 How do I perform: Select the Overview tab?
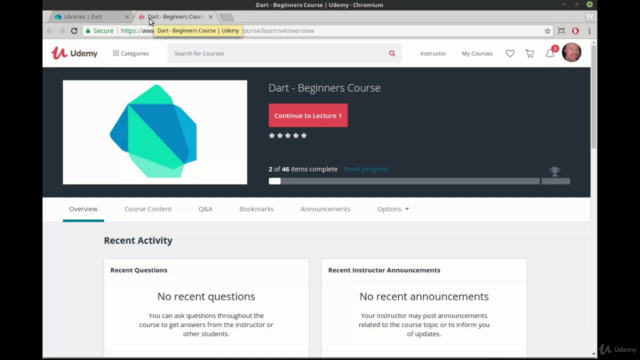[83, 209]
